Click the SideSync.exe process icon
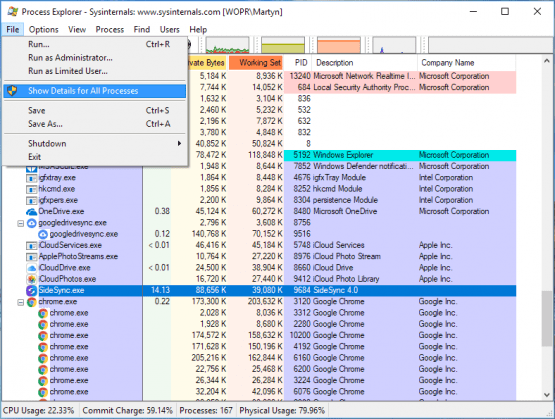Viewport: 555px width, 419px height. (x=32, y=291)
